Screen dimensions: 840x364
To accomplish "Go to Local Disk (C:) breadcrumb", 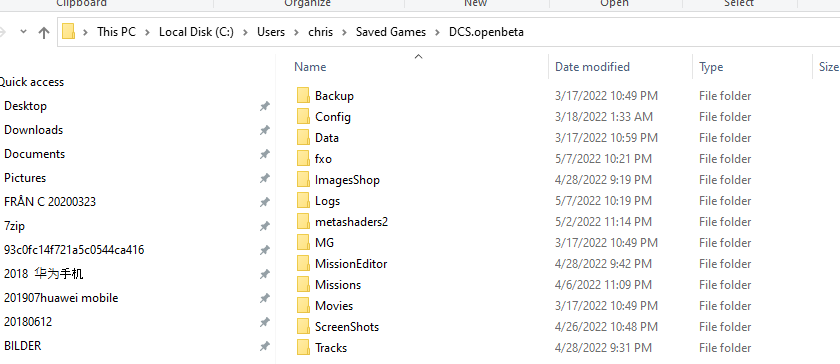I will click(196, 32).
